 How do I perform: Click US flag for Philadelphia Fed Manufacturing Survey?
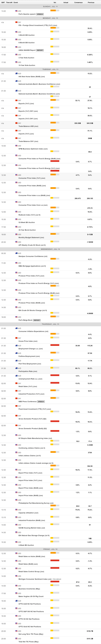coord(16,500)
